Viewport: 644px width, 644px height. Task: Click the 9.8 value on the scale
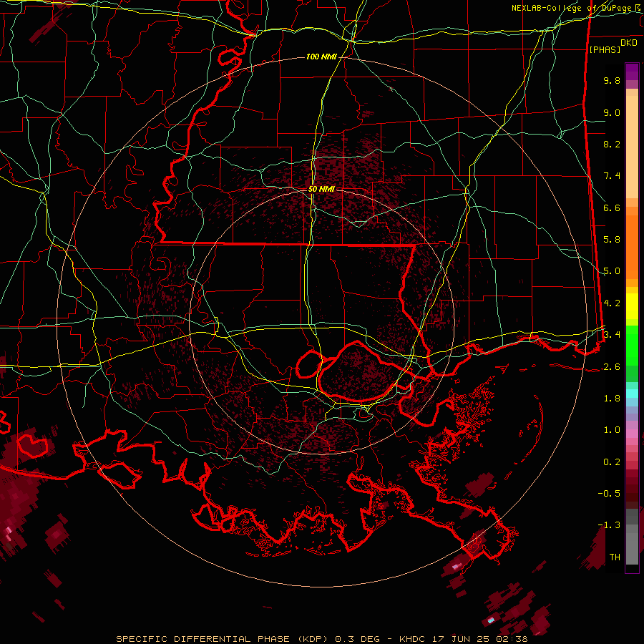click(612, 80)
